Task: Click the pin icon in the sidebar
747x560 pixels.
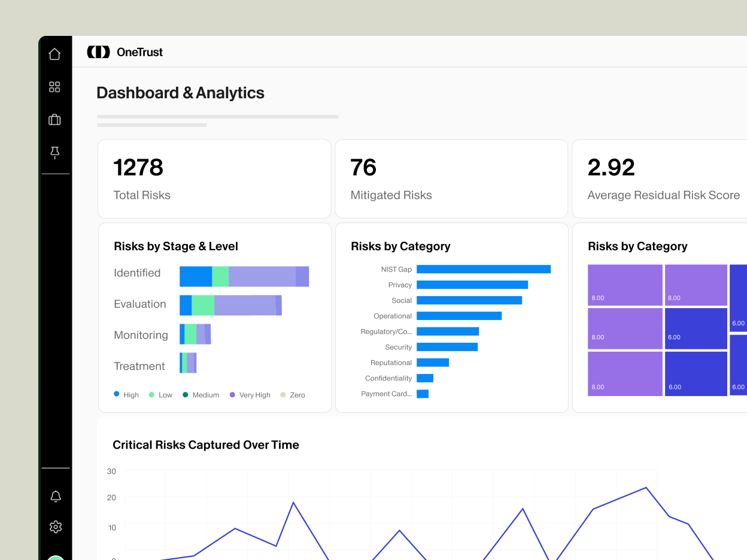Action: [x=54, y=153]
